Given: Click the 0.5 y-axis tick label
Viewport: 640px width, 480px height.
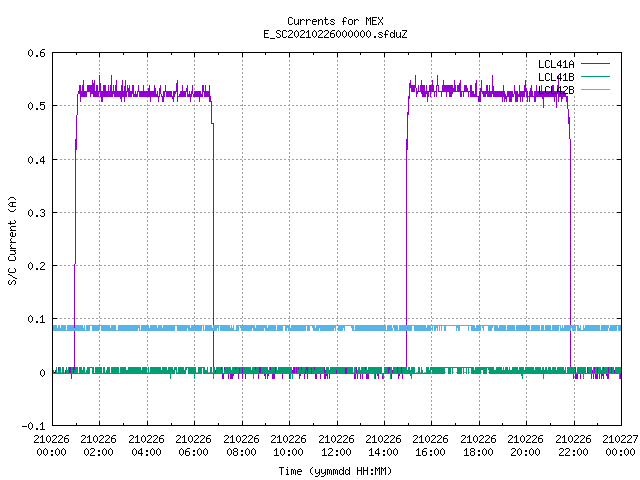Looking at the screenshot, I should point(36,106).
